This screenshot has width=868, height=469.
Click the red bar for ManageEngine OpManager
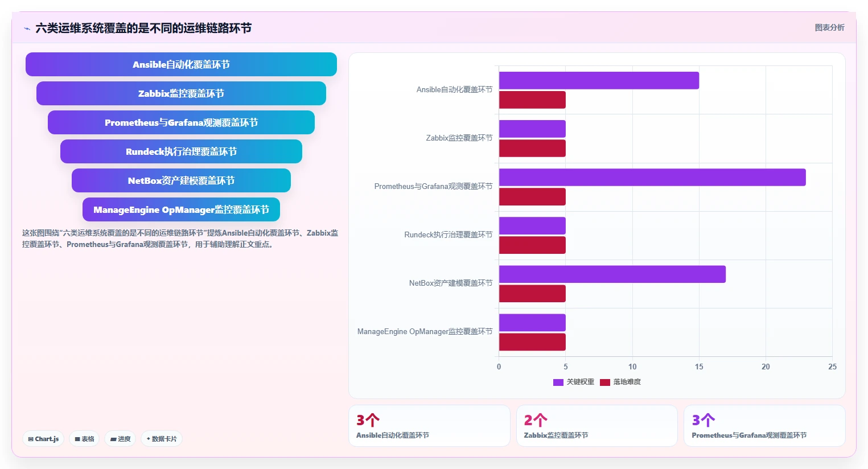click(532, 342)
